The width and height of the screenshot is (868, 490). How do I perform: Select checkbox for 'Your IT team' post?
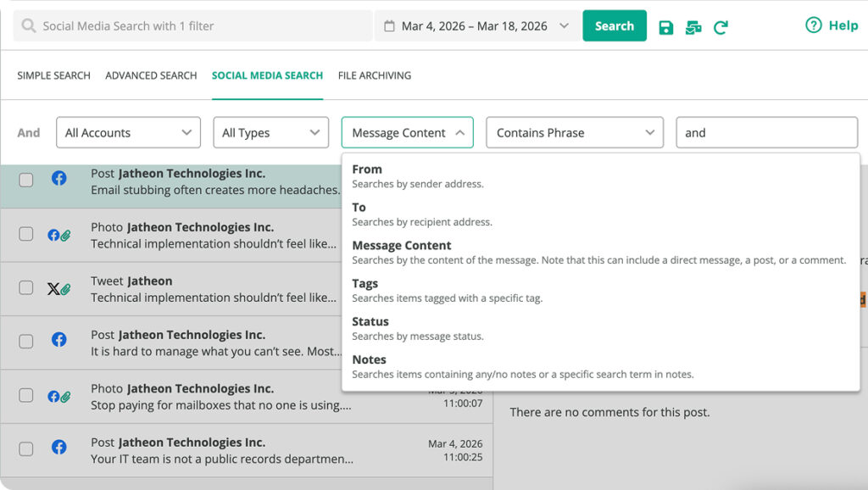coord(26,448)
